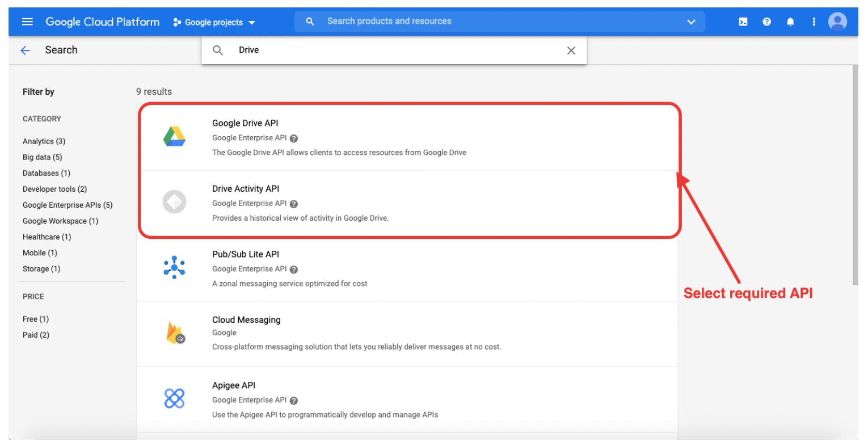Click 'Provides a historical view of activity' text
The width and height of the screenshot is (868, 446).
(301, 218)
